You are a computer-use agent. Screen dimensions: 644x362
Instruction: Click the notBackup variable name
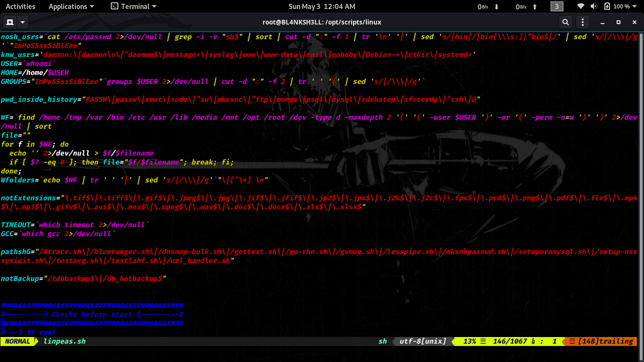(20, 278)
